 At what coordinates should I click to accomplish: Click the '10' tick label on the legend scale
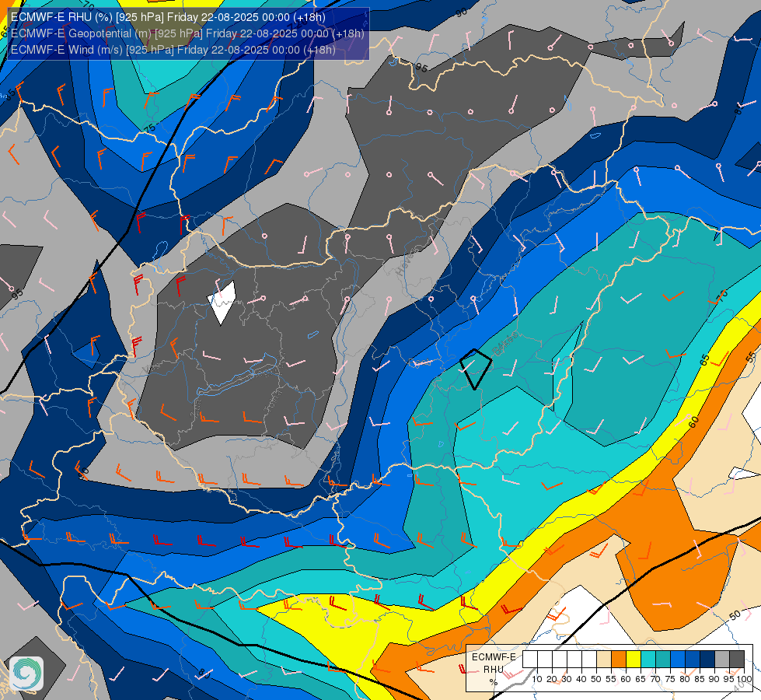pyautogui.click(x=537, y=679)
